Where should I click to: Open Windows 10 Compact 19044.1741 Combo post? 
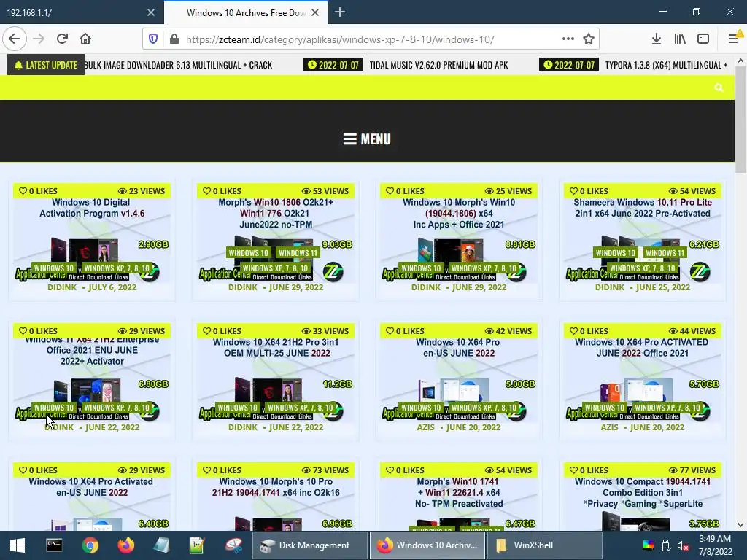(x=642, y=492)
